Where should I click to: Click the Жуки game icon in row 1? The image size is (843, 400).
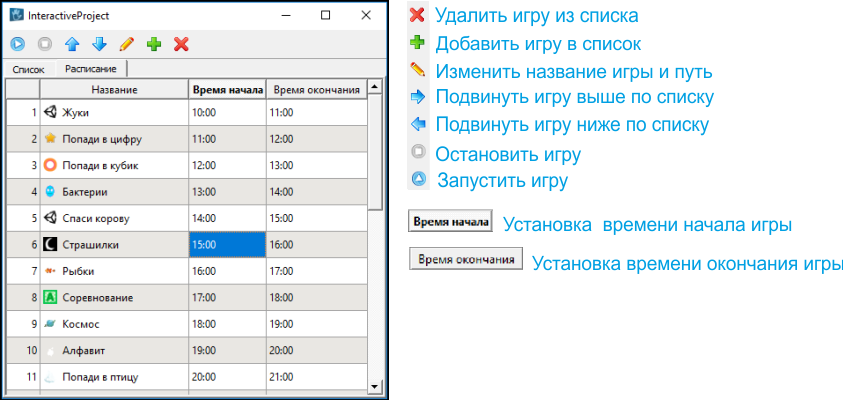(50, 113)
